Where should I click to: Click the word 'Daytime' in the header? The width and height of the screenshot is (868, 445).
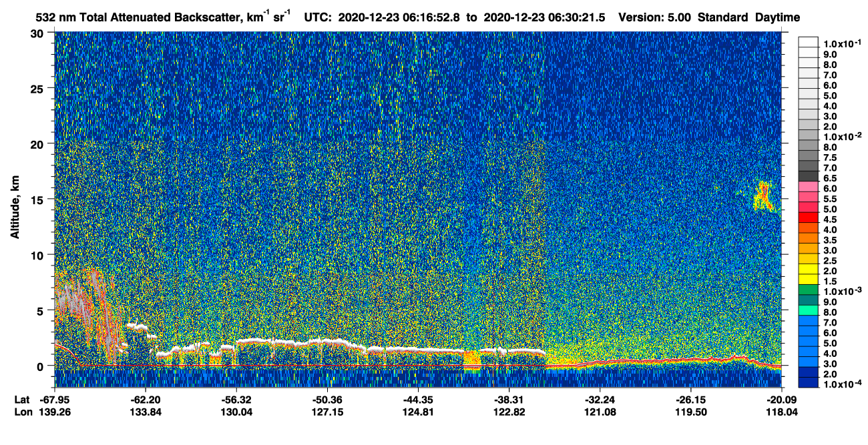777,18
